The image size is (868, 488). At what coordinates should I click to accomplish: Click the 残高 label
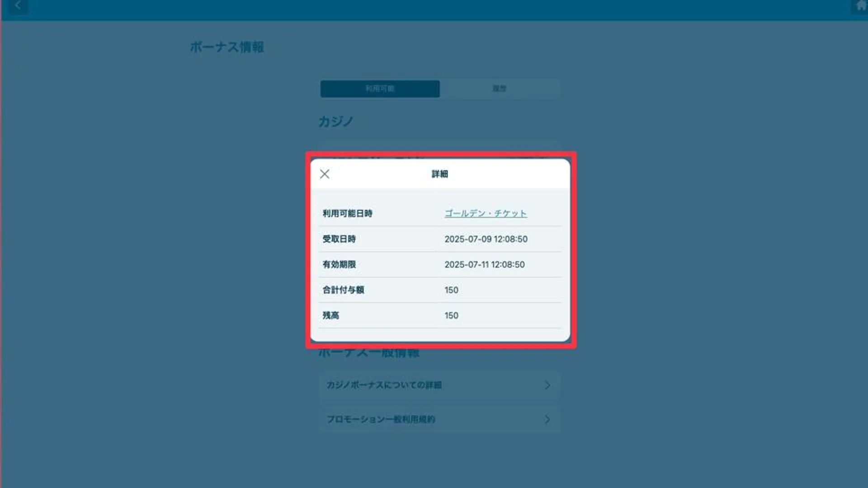click(x=330, y=315)
